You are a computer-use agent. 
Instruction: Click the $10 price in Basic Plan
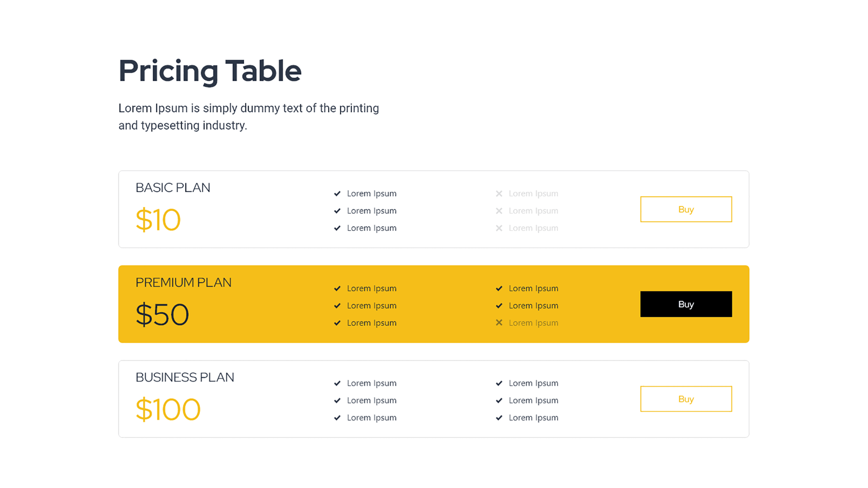[x=158, y=220]
